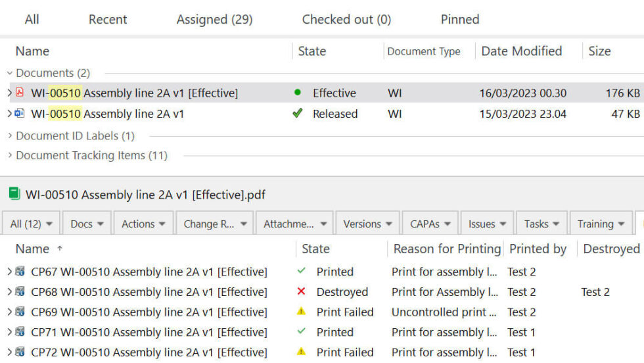This screenshot has height=363, width=644.
Task: Click the green Effective state dot
Action: click(x=298, y=93)
